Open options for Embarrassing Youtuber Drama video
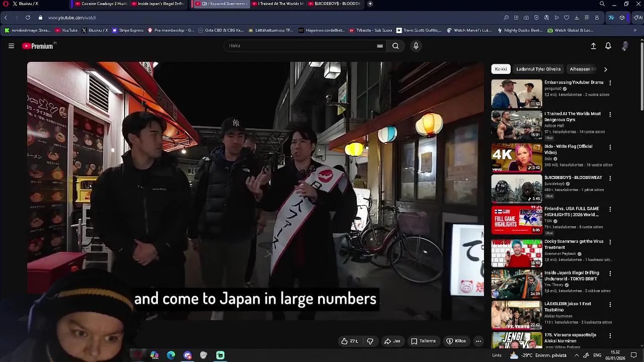 610,83
